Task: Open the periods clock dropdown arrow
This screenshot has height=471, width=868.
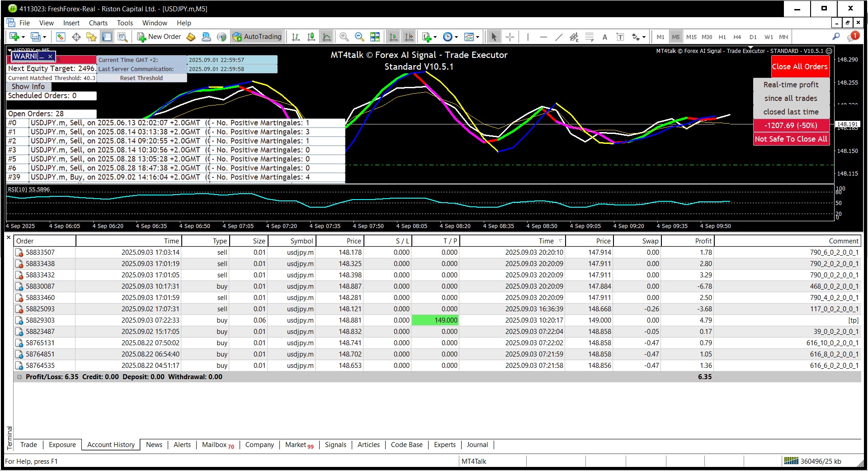Action: tap(457, 37)
